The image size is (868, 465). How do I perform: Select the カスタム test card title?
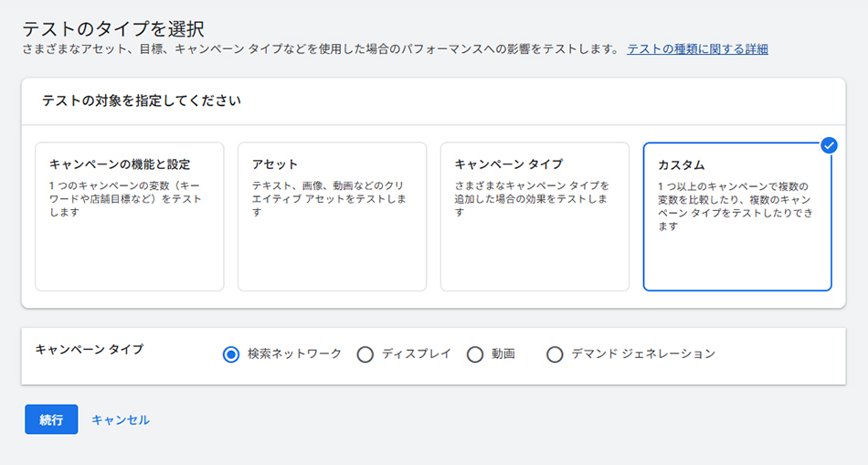682,165
